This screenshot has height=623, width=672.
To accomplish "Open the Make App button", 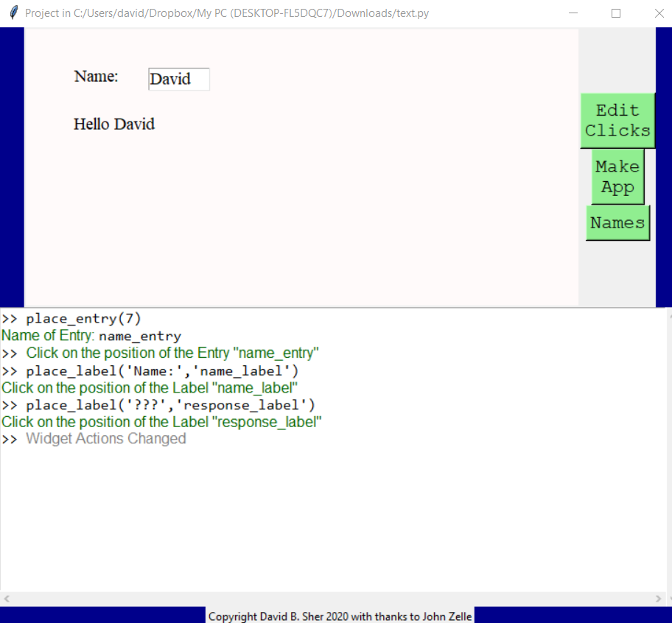I will click(x=617, y=177).
